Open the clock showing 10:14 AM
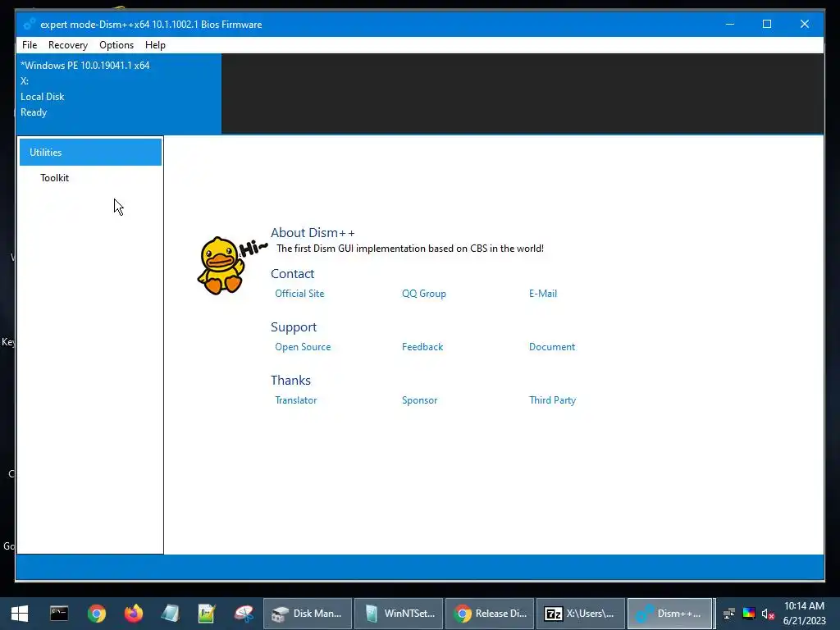The width and height of the screenshot is (840, 630). point(804,614)
